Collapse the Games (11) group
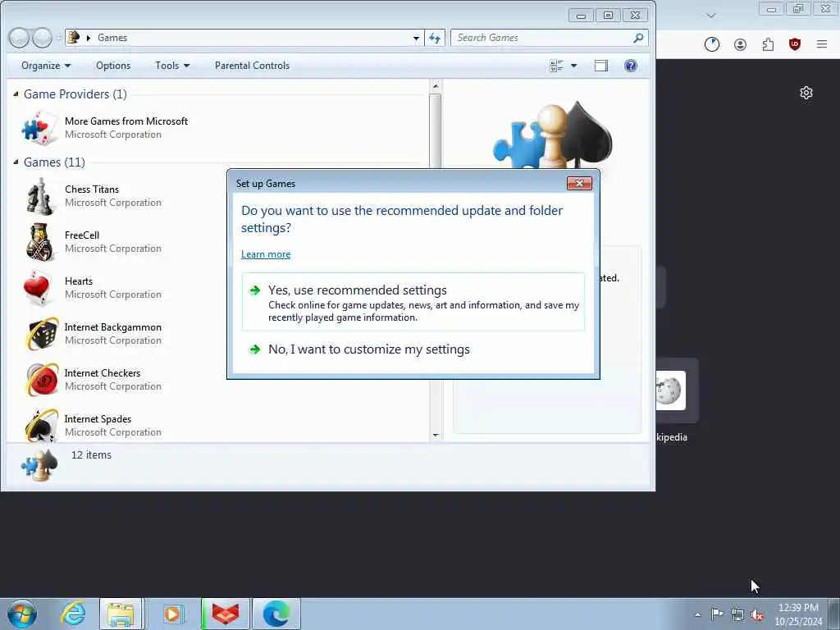840x630 pixels. pyautogui.click(x=16, y=162)
